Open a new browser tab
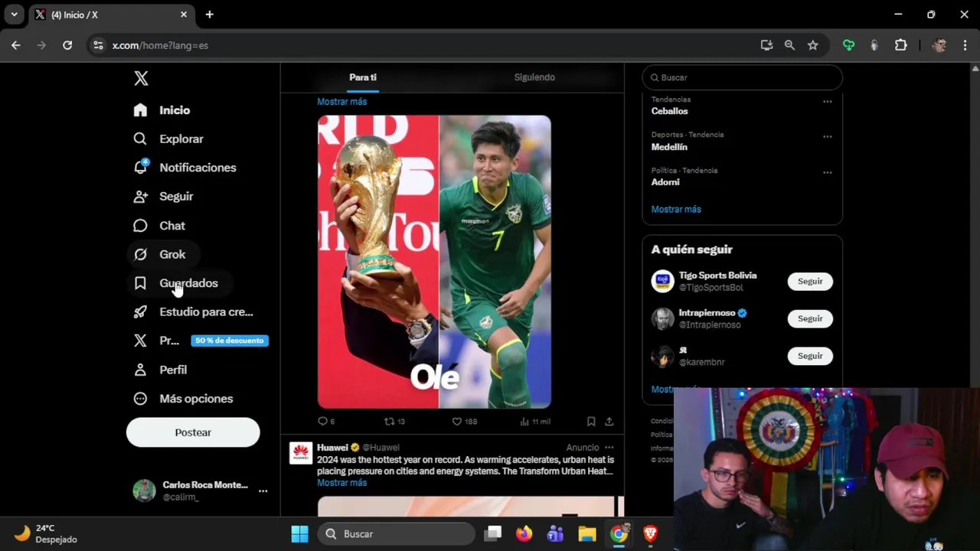The image size is (980, 551). [x=210, y=15]
